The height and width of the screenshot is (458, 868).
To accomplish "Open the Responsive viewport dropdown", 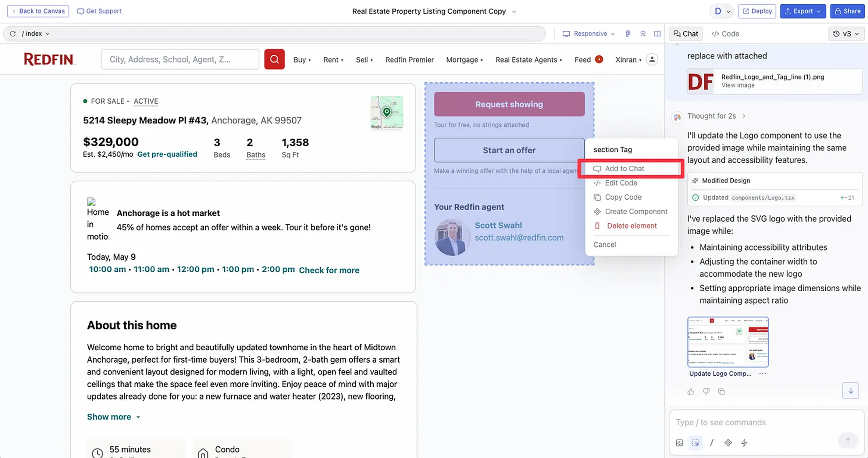I will [589, 34].
